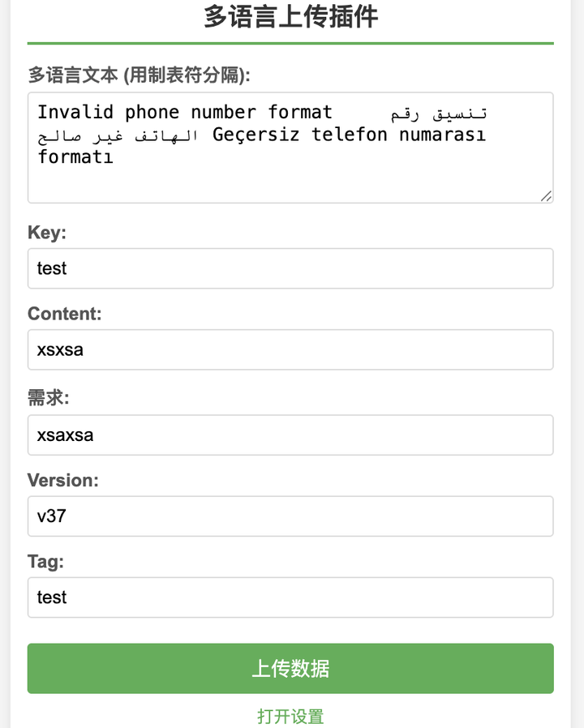Viewport: 584px width, 728px height.
Task: Focus the Tag input field
Action: coord(290,597)
